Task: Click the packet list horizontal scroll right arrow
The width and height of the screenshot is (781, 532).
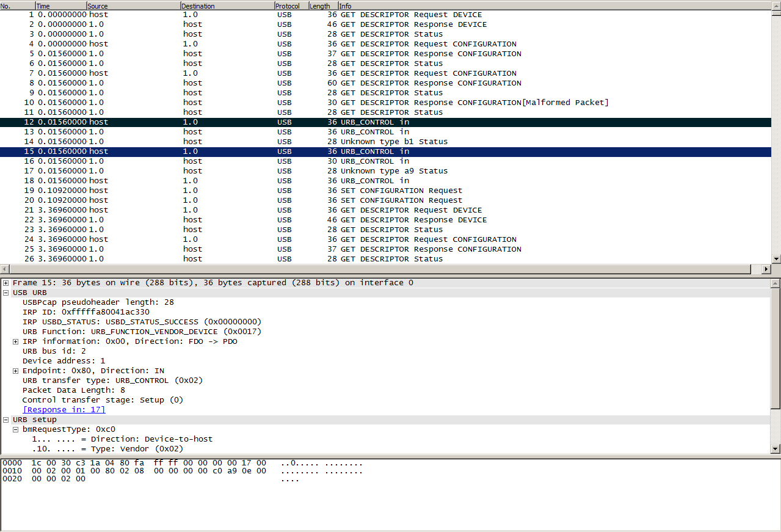Action: pos(766,269)
